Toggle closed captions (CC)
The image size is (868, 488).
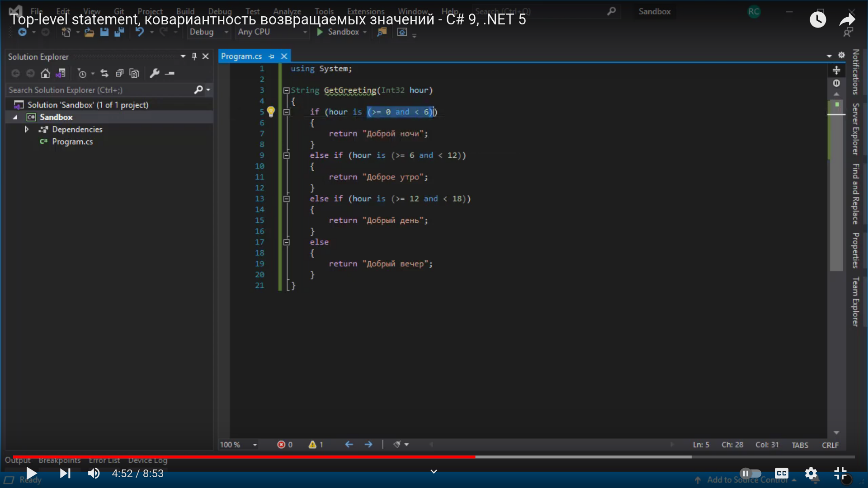pos(781,474)
